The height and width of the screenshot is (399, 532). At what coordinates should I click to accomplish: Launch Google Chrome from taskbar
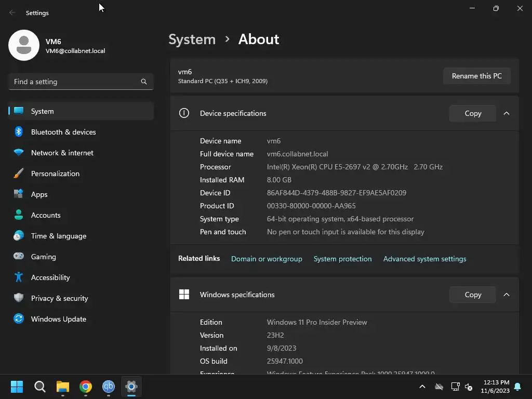click(x=86, y=387)
